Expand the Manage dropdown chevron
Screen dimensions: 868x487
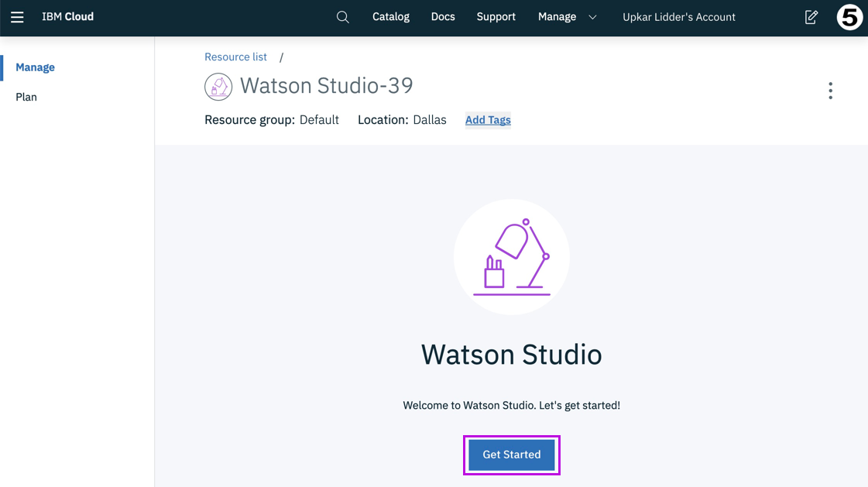pos(592,17)
